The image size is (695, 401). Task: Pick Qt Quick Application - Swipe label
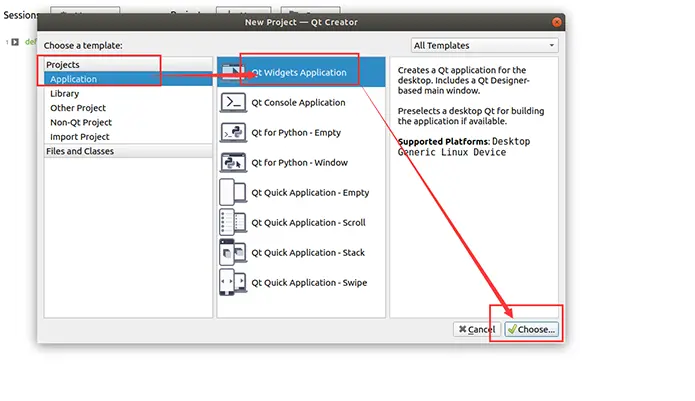pos(309,282)
